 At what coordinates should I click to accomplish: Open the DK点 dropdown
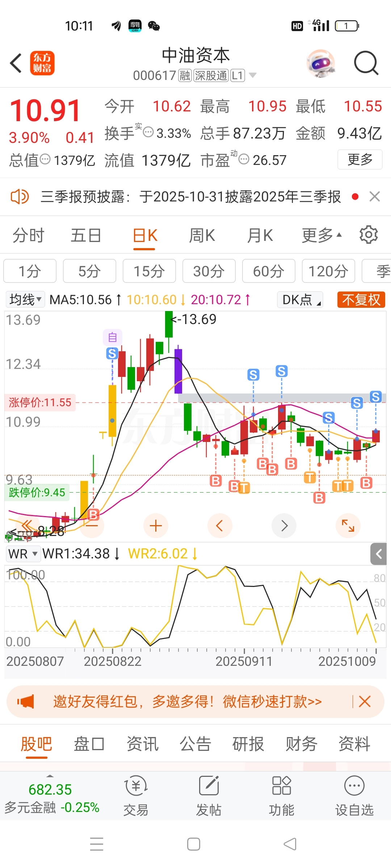pyautogui.click(x=300, y=299)
